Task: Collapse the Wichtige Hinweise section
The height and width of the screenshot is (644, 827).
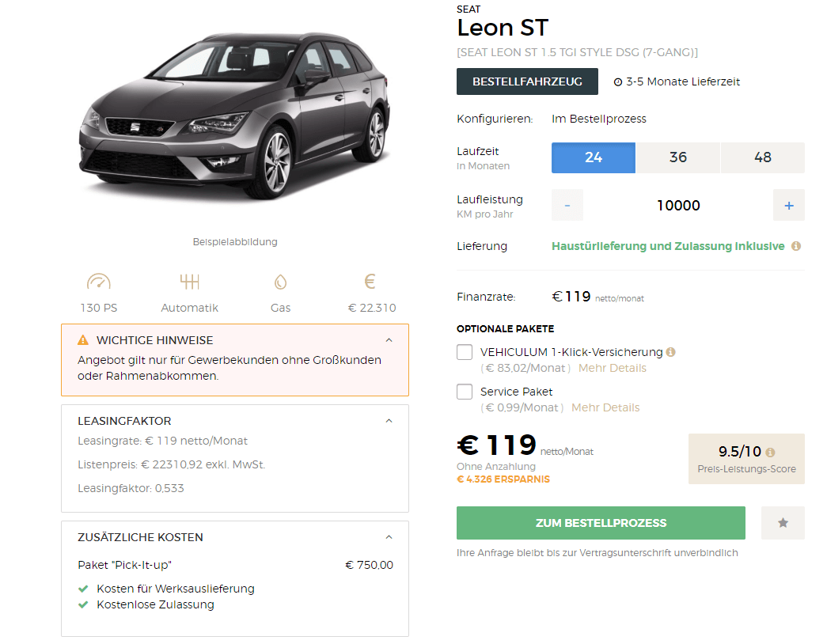Action: 389,340
